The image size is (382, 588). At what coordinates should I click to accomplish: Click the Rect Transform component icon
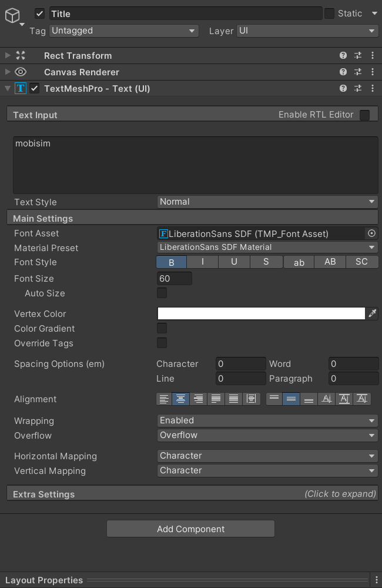tap(21, 55)
